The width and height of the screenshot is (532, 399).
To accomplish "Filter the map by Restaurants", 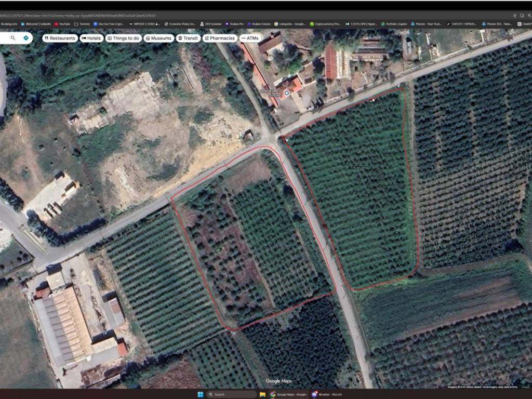I will coord(60,38).
